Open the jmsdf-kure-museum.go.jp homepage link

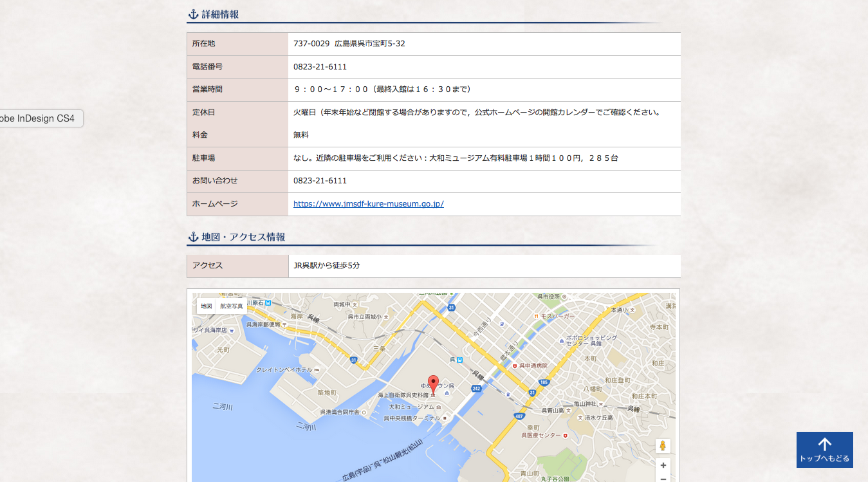click(369, 204)
